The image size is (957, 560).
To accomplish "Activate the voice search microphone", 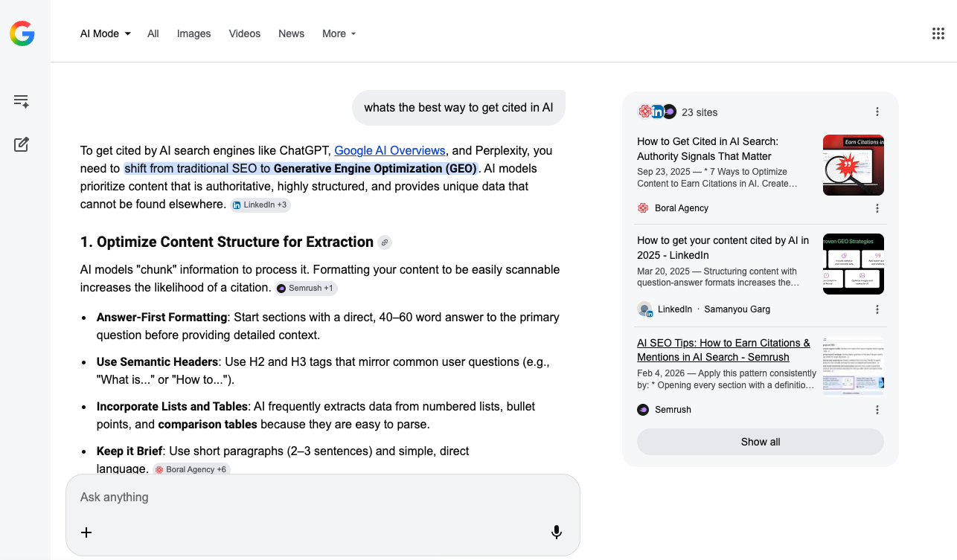I will point(556,532).
